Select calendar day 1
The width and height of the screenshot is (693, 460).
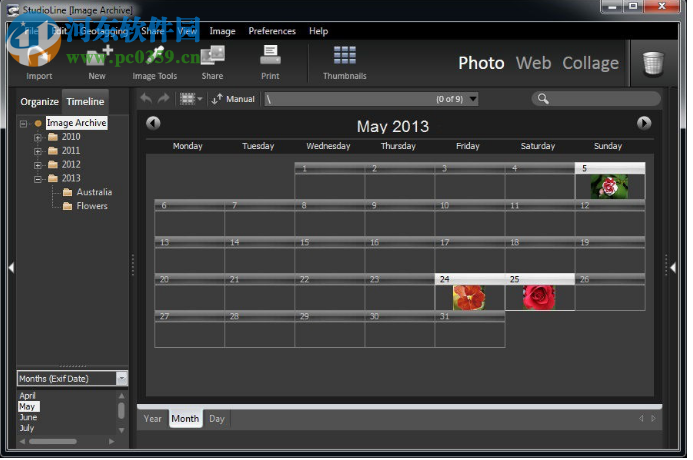[330, 180]
